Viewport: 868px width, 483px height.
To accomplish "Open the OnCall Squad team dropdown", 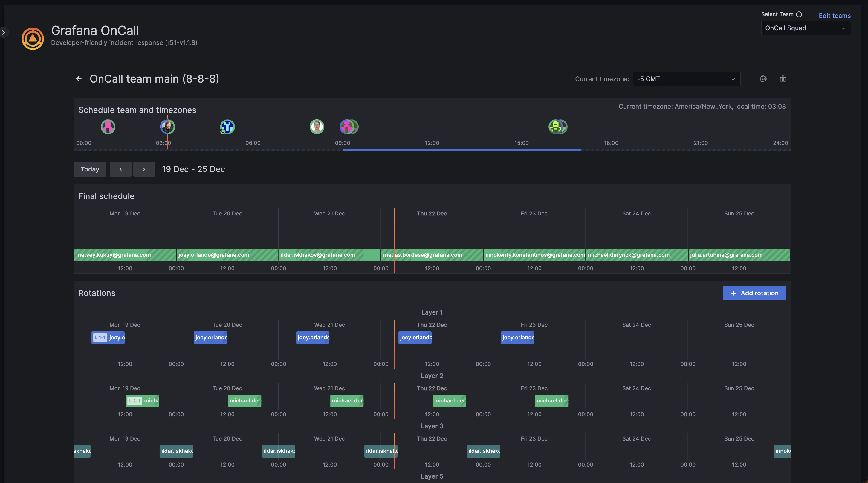I will tap(805, 28).
